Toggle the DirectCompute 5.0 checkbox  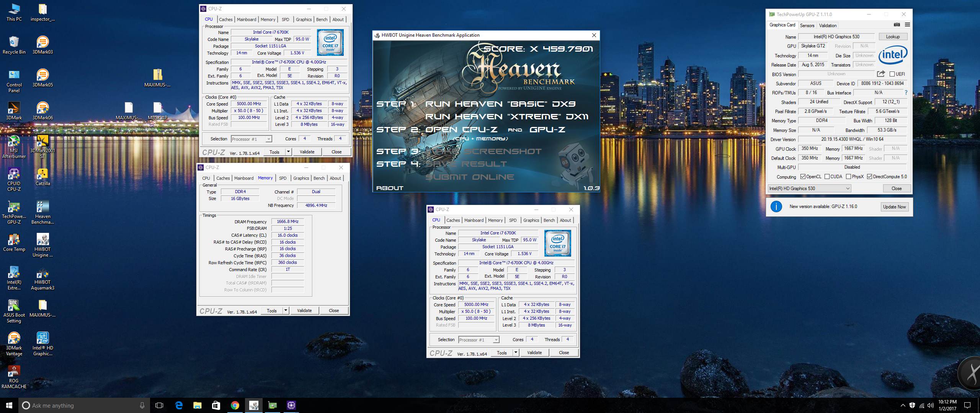pos(870,177)
